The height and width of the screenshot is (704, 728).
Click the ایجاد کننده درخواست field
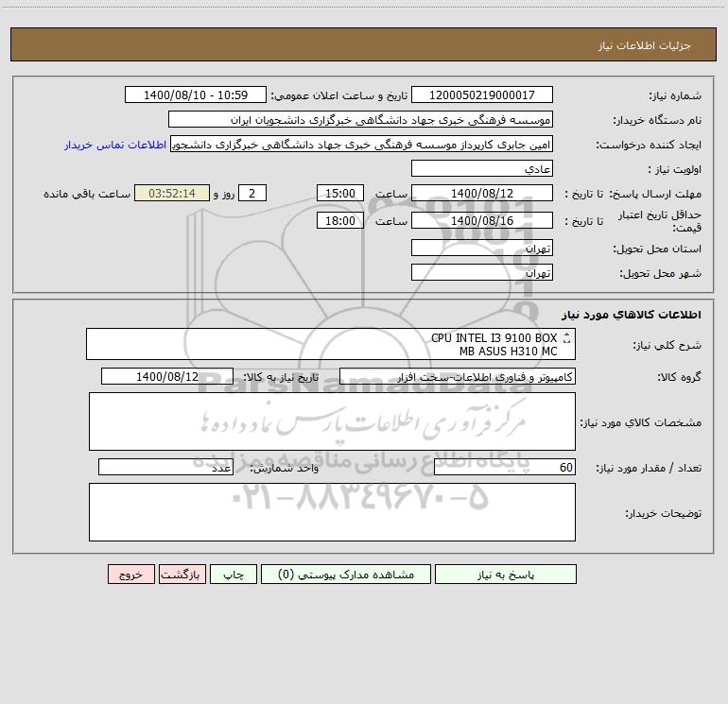point(362,144)
